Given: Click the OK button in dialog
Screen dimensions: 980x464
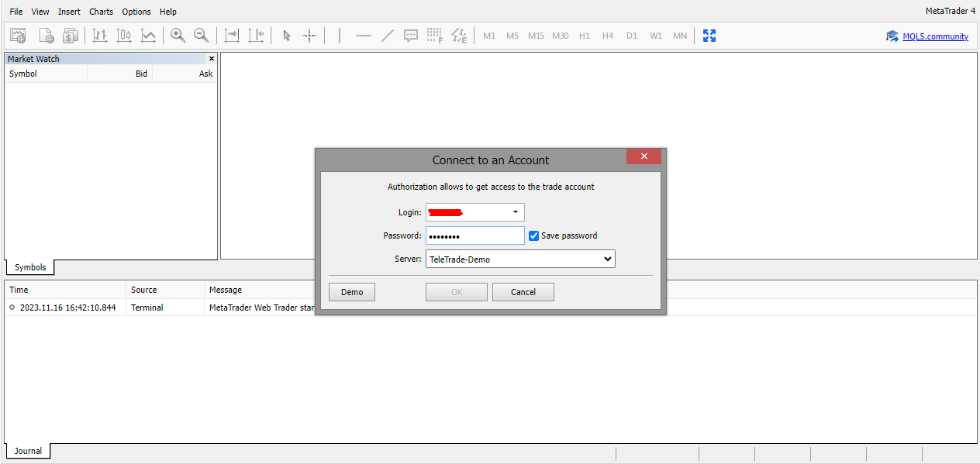Looking at the screenshot, I should tap(457, 292).
